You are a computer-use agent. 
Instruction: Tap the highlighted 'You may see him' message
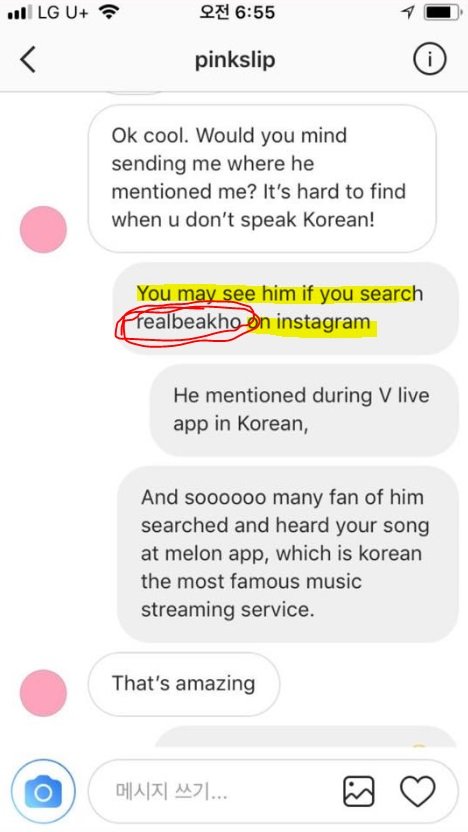[286, 308]
